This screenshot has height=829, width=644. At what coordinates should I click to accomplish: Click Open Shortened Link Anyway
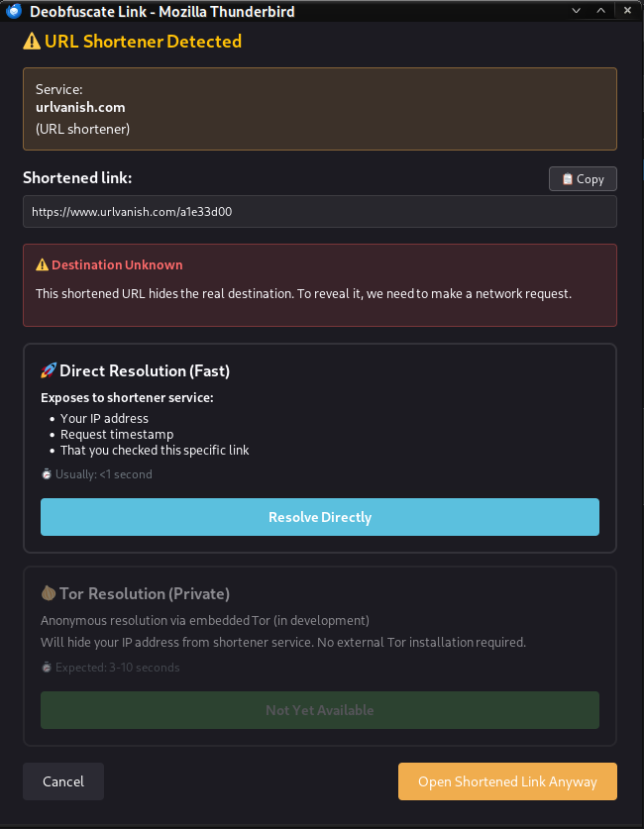pyautogui.click(x=507, y=780)
